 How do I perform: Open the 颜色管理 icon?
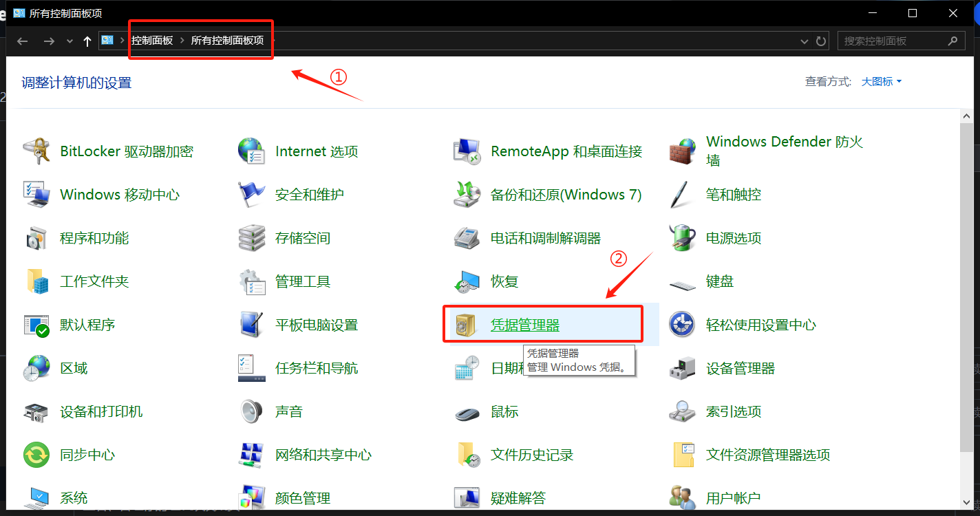[251, 497]
